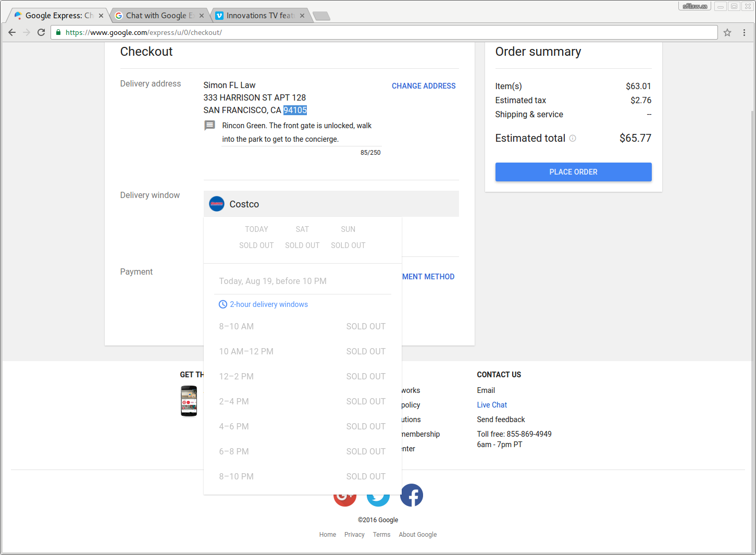Click the browser back arrow
756x555 pixels.
12,32
